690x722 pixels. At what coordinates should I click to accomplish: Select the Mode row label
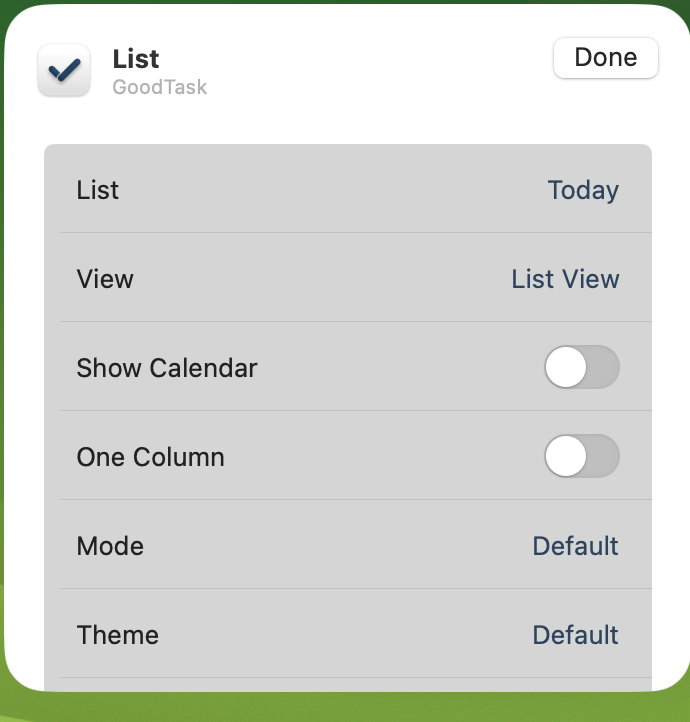(110, 546)
